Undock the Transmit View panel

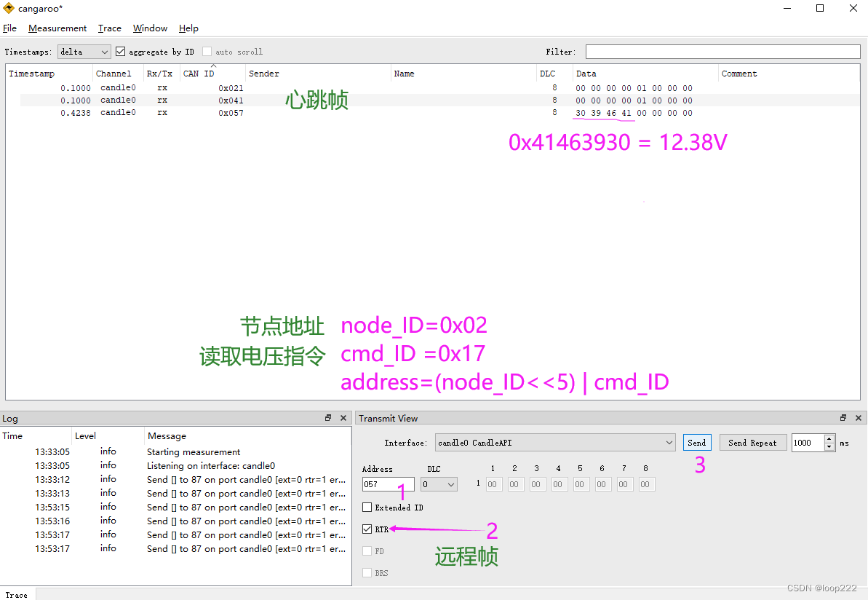[842, 418]
